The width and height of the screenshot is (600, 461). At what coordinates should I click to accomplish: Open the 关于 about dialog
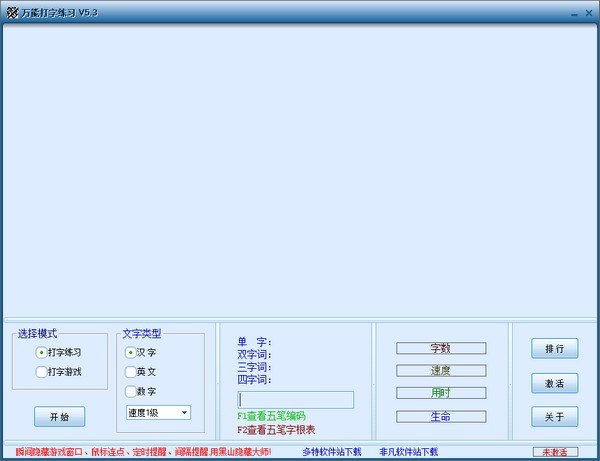[554, 416]
